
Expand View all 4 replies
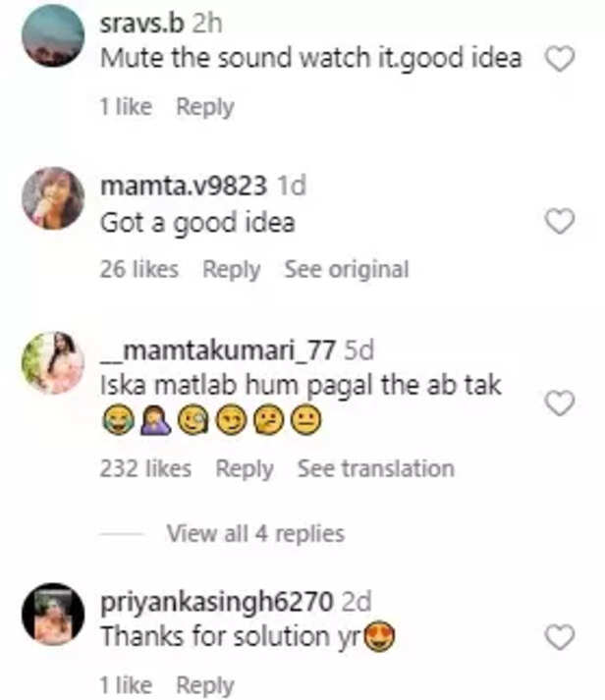click(255, 534)
